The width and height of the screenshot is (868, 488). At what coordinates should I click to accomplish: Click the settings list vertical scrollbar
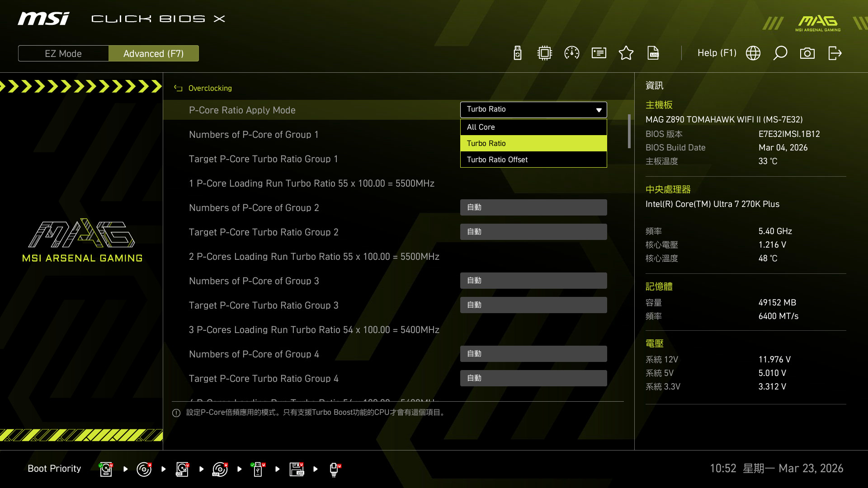(x=629, y=131)
